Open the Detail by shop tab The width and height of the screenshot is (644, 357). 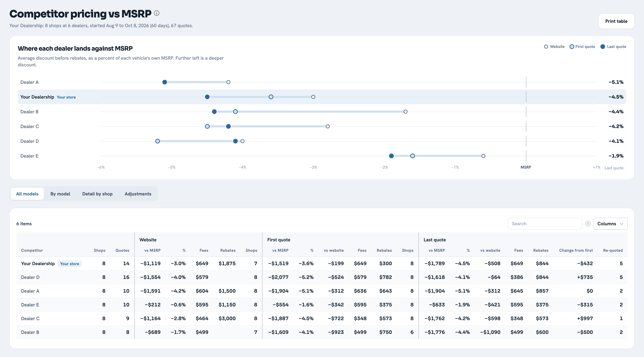[x=97, y=194]
